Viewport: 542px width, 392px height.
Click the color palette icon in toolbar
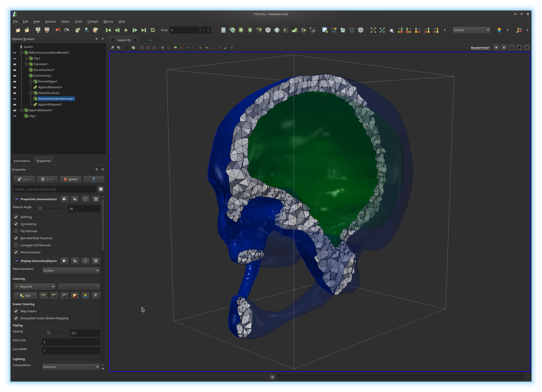click(96, 30)
